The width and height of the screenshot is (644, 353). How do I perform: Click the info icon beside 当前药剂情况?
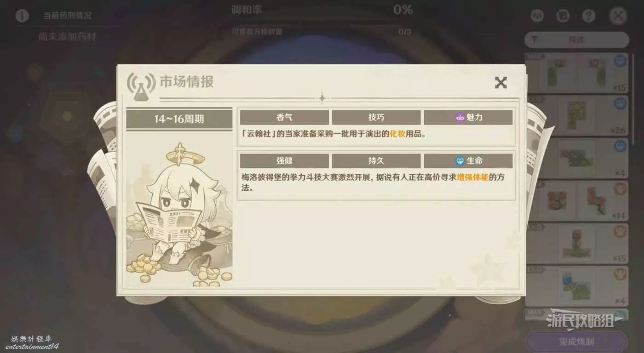tap(22, 16)
